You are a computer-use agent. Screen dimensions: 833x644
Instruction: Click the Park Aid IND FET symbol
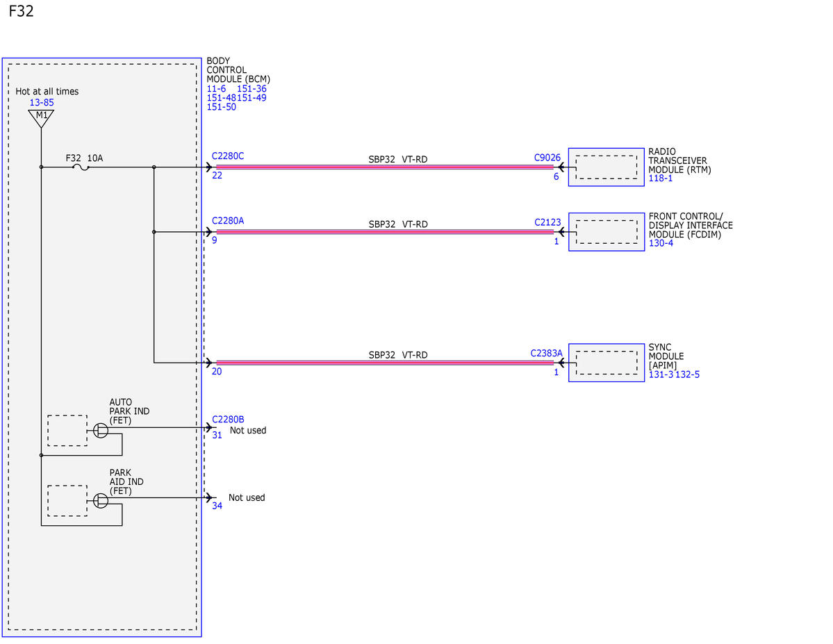pos(101,500)
